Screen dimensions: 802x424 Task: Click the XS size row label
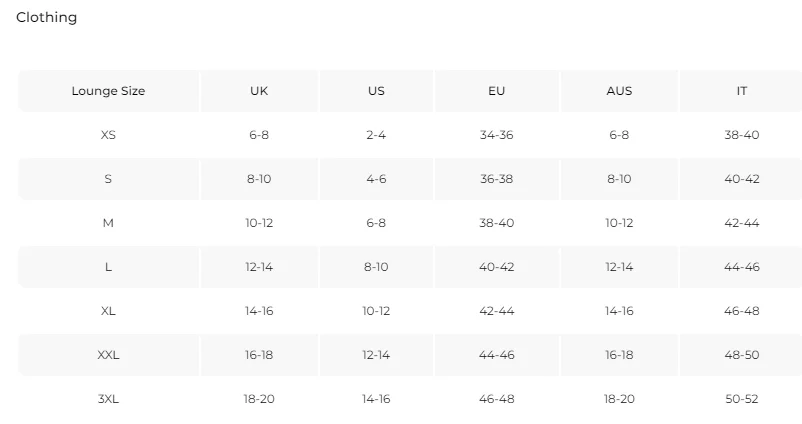pos(108,135)
